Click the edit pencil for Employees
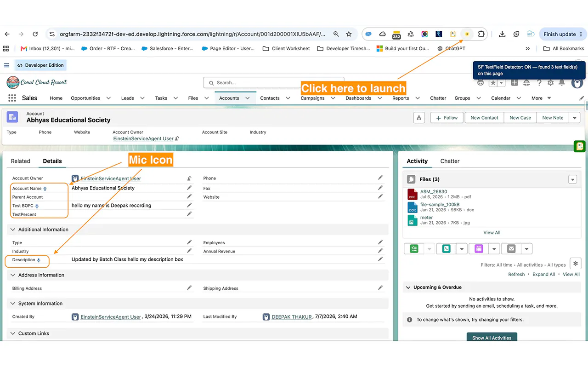The width and height of the screenshot is (588, 368). [380, 242]
